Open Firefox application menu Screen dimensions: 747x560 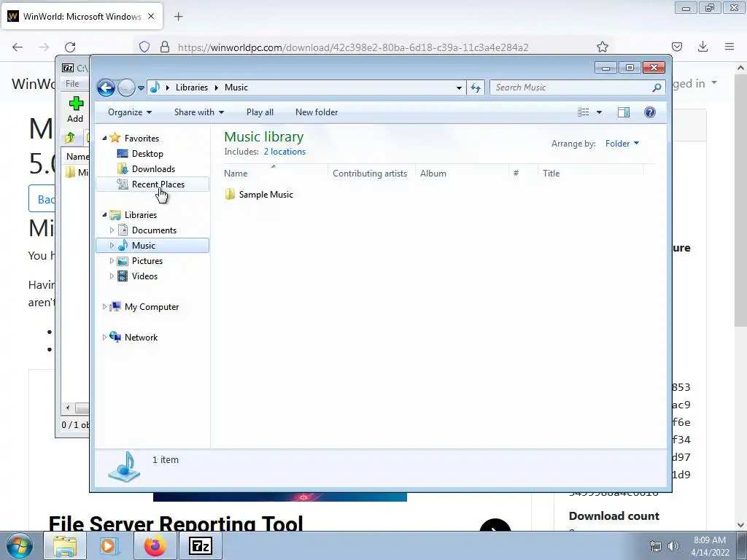point(729,47)
